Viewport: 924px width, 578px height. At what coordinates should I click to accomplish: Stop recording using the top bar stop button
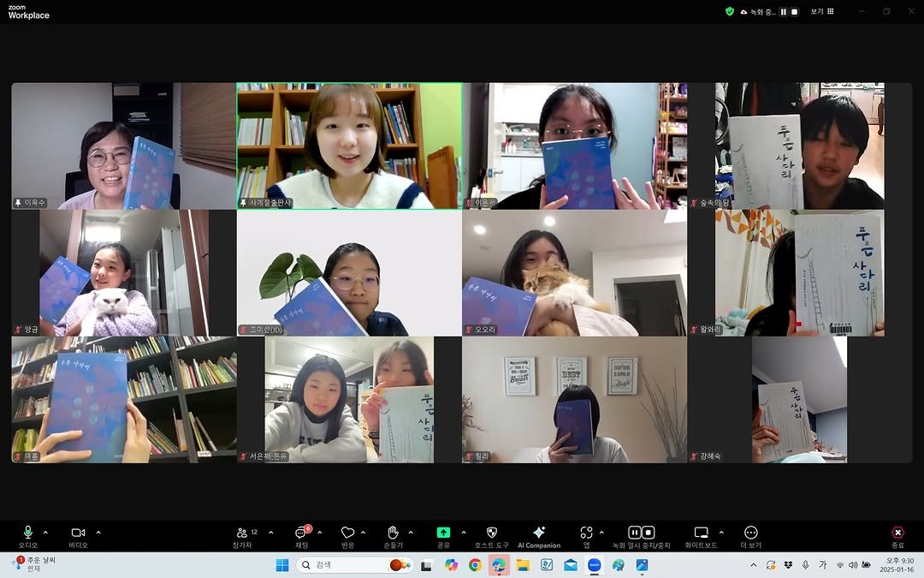(794, 12)
